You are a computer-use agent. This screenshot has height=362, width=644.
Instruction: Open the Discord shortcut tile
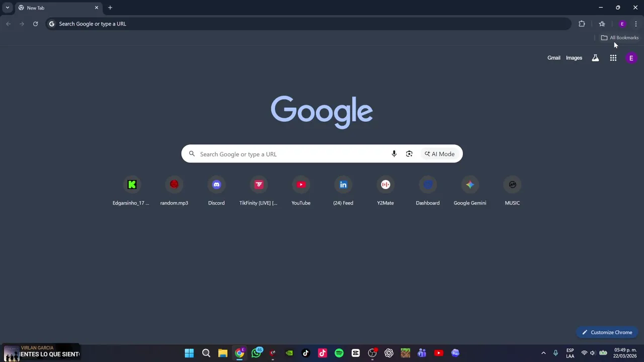click(216, 192)
